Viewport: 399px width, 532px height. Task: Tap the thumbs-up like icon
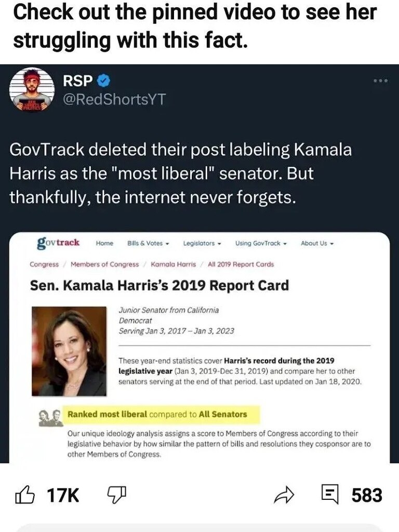(x=26, y=495)
